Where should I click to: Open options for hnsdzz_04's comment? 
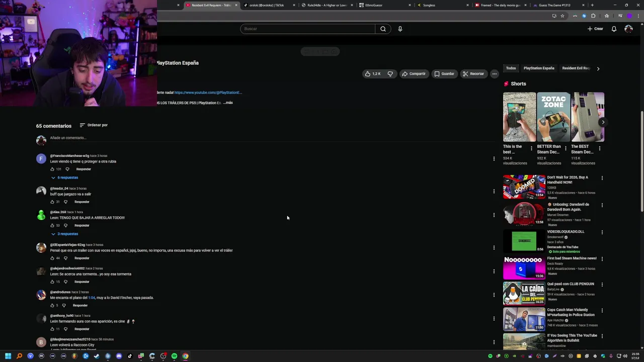494,191
